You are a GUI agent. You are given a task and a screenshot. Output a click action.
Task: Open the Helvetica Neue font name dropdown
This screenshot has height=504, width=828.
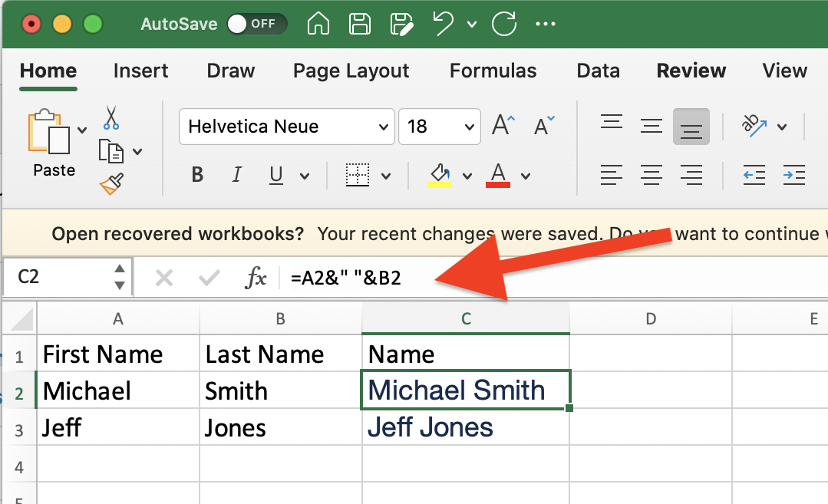pos(383,127)
